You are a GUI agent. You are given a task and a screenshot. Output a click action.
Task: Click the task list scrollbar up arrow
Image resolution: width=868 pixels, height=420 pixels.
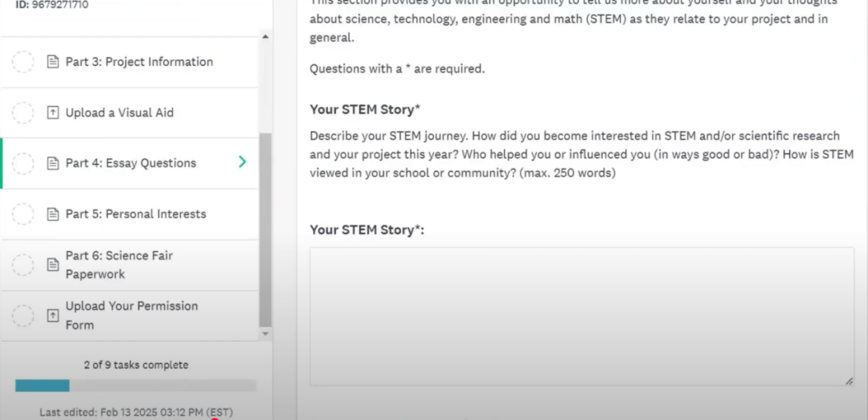click(265, 37)
